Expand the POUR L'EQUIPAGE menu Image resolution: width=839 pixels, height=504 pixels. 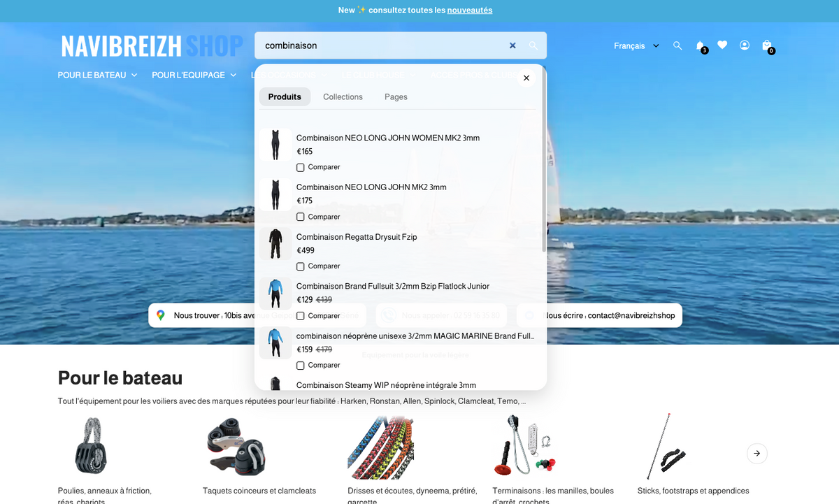[x=194, y=75]
